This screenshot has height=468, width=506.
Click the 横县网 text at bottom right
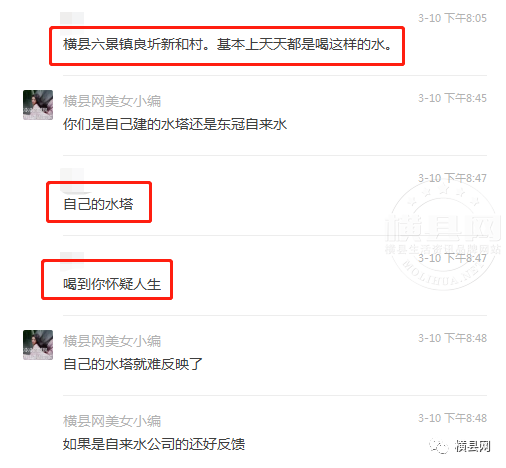tap(473, 446)
